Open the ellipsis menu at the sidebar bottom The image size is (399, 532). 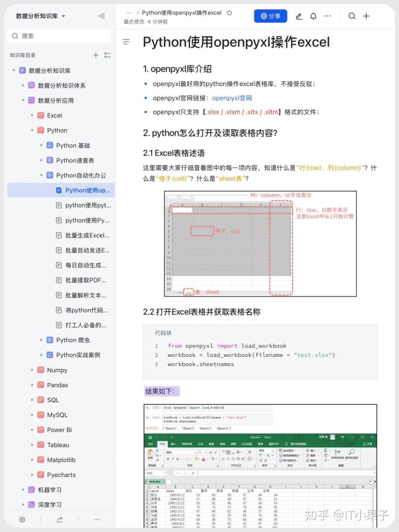pyautogui.click(x=97, y=519)
